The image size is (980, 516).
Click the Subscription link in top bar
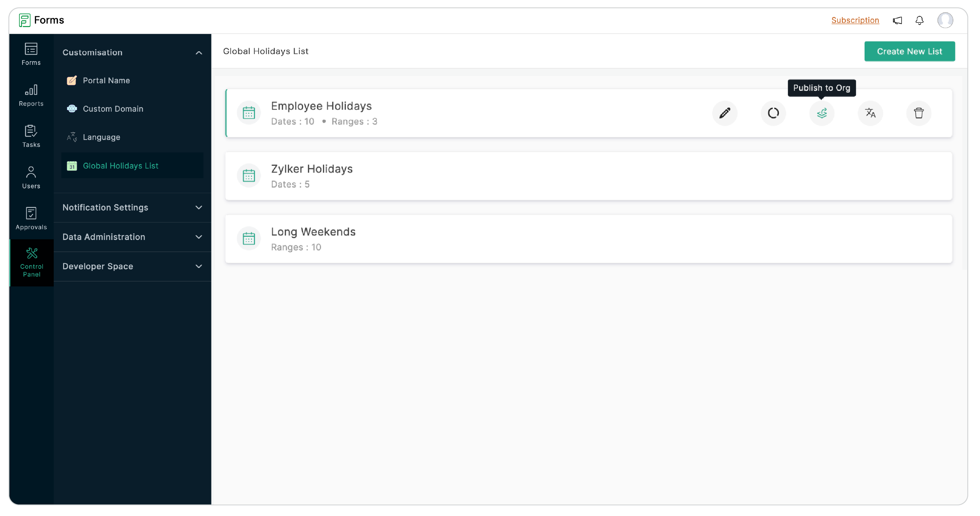(855, 20)
